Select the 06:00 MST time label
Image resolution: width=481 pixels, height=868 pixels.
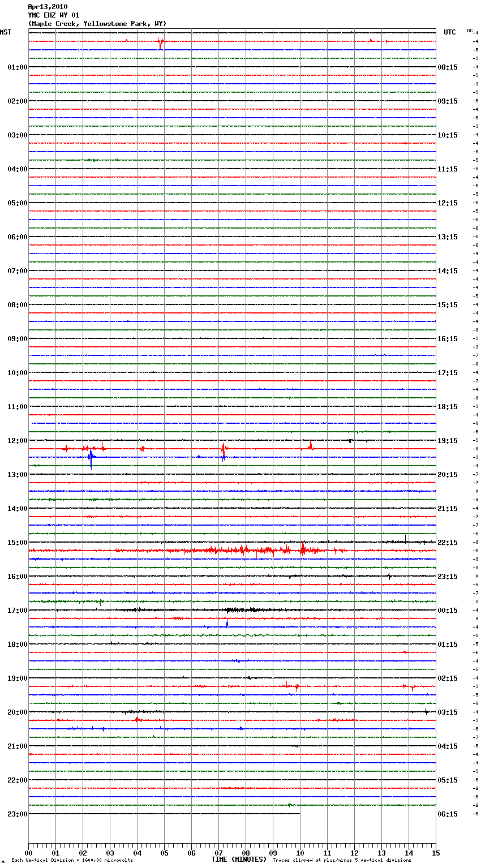(x=18, y=237)
